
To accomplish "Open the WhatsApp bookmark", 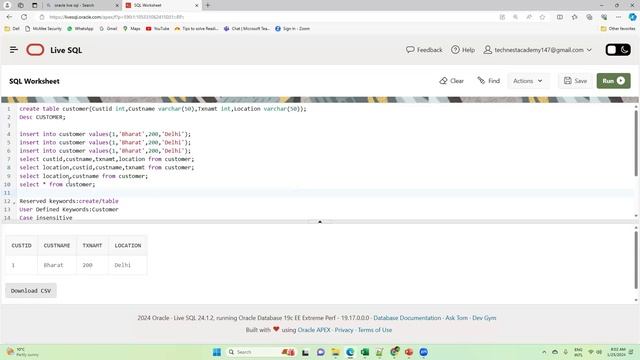I will tap(80, 29).
